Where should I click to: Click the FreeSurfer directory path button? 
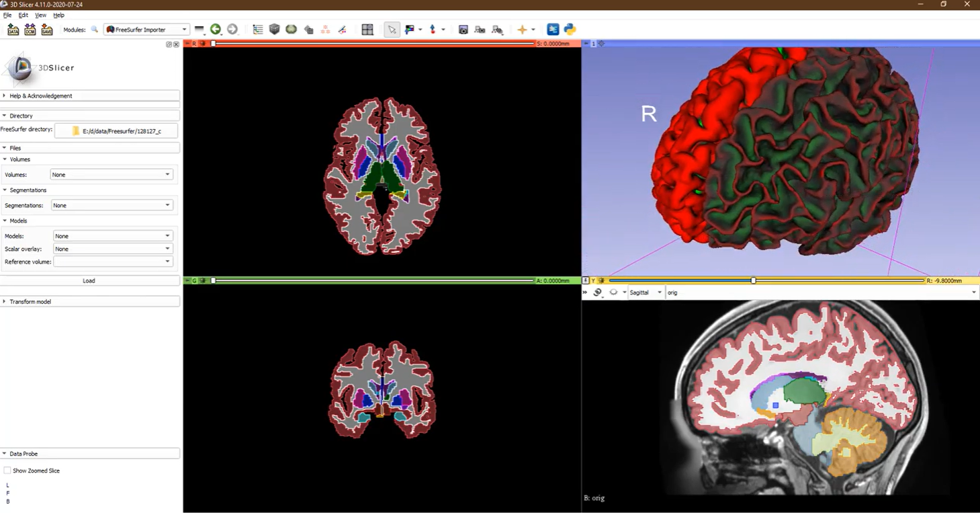[x=116, y=131]
